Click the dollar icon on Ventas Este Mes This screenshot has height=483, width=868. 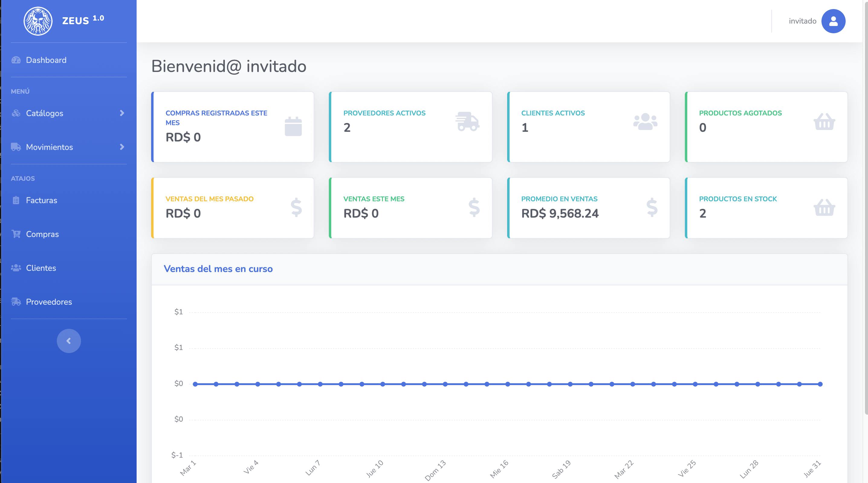tap(474, 207)
